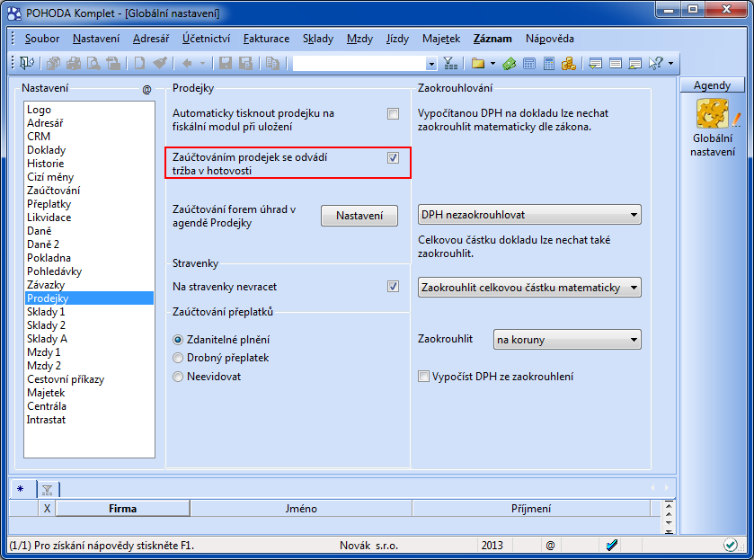The height and width of the screenshot is (560, 754).
Task: Open the na koruny rounding dropdown
Action: point(567,339)
